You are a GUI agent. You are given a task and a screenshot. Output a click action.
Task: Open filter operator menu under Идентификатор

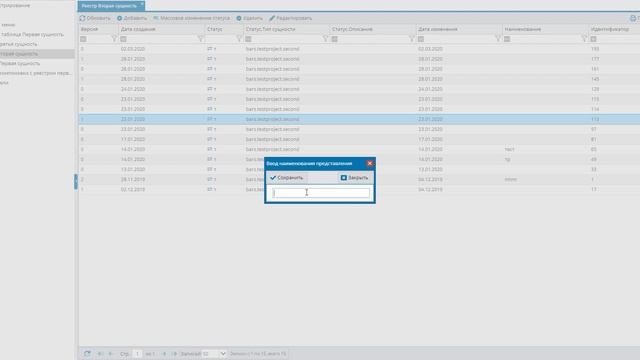pyautogui.click(x=593, y=39)
